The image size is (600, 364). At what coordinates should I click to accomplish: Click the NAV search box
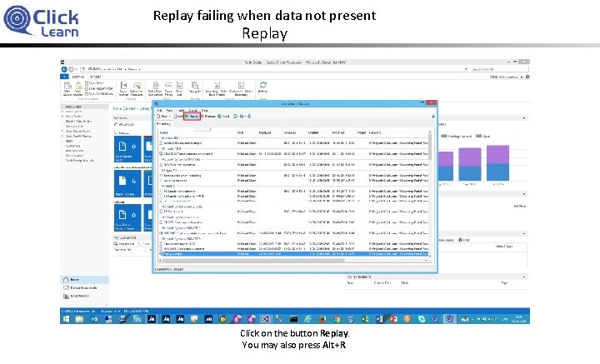(x=499, y=69)
